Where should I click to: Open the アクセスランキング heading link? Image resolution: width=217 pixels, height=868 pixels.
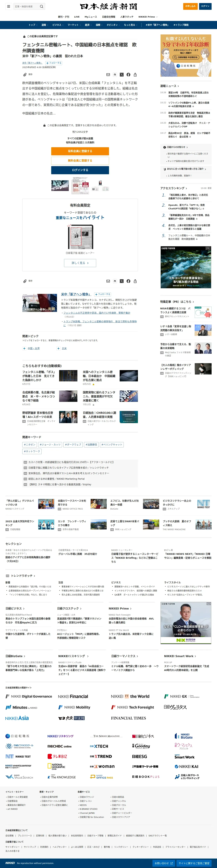tap(173, 188)
